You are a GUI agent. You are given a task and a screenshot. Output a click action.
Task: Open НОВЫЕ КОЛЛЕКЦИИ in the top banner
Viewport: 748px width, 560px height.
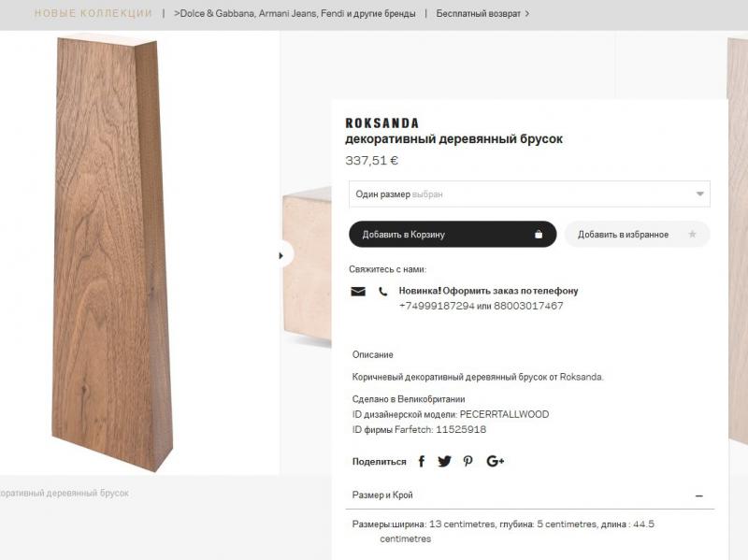pyautogui.click(x=93, y=14)
